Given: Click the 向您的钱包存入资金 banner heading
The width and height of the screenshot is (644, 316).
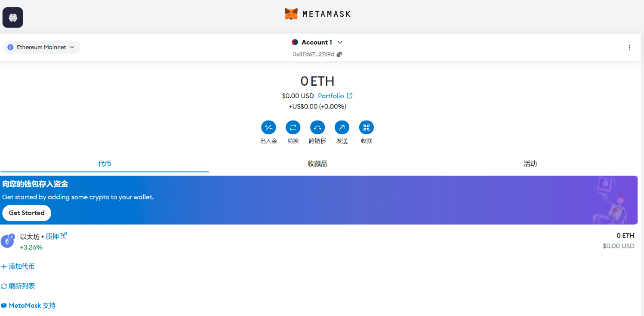Looking at the screenshot, I should pos(35,184).
